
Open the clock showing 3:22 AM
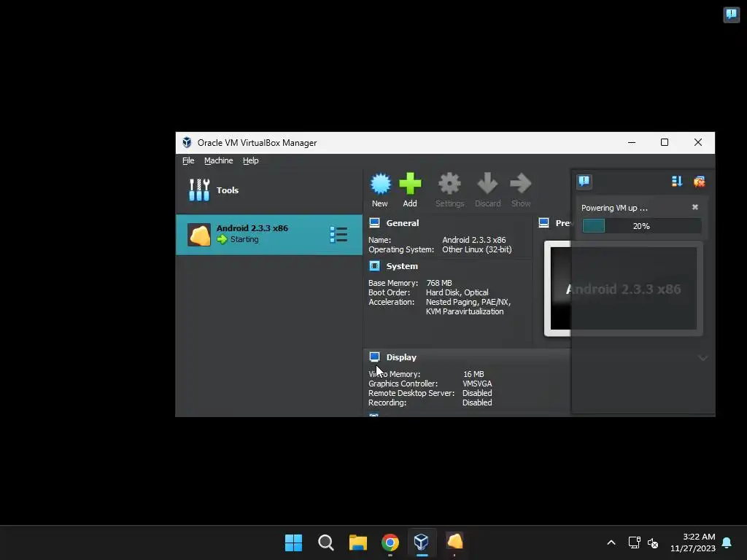693,542
